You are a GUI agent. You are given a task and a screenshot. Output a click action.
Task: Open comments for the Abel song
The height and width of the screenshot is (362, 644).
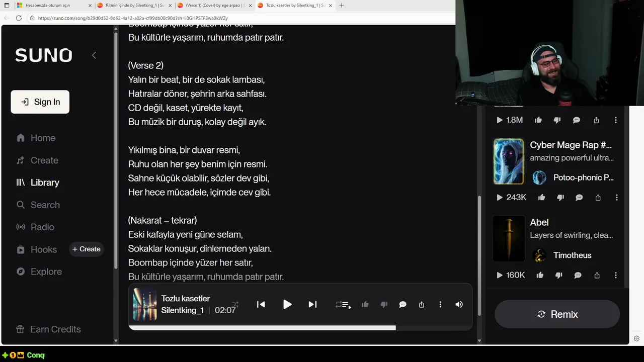[578, 275]
